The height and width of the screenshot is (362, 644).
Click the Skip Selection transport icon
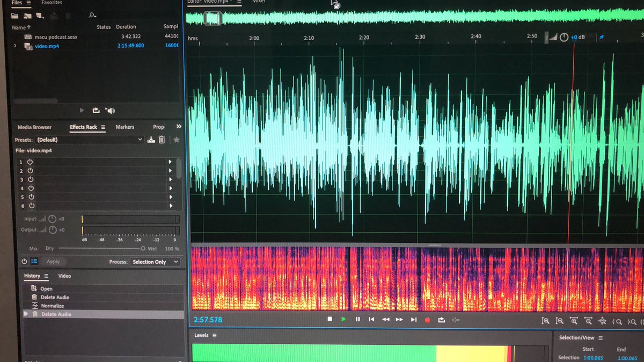tap(456, 320)
